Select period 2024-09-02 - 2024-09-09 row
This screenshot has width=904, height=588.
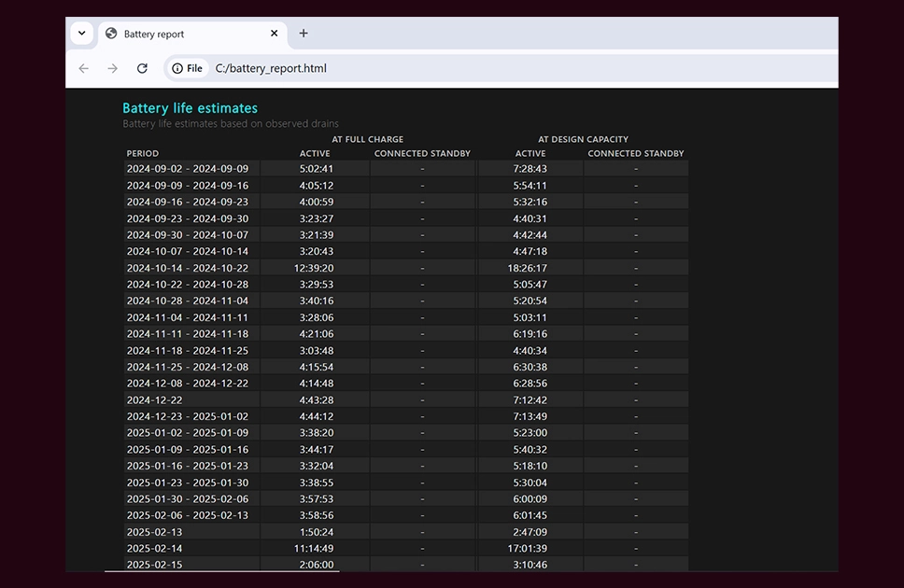coord(406,169)
